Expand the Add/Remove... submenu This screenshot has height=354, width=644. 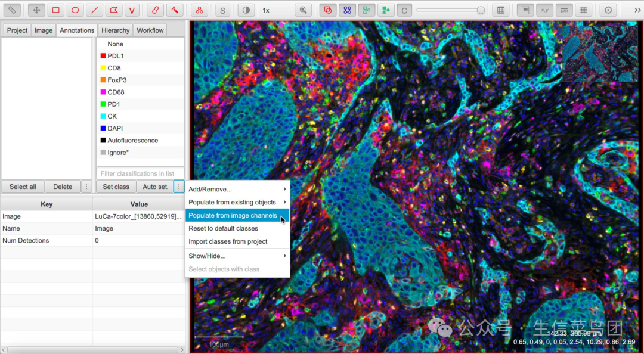[237, 190]
